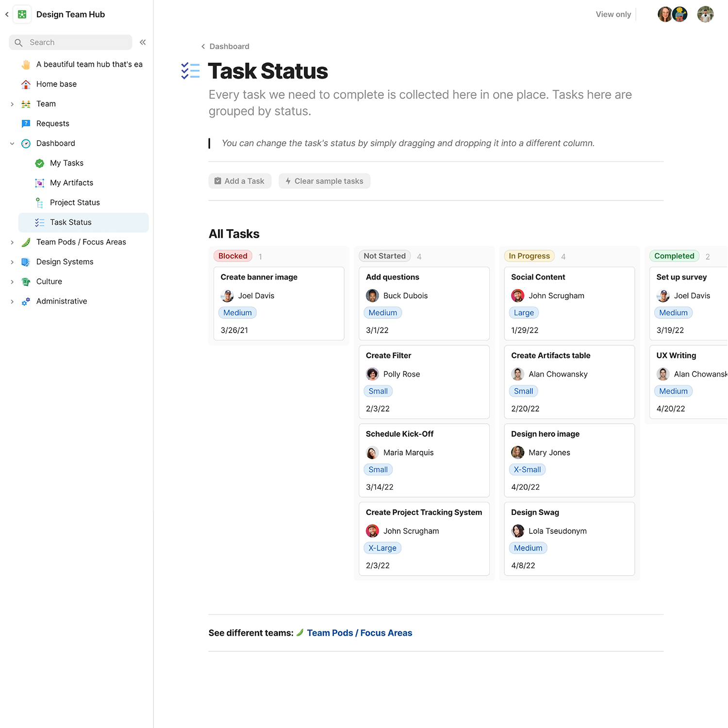Image resolution: width=728 pixels, height=728 pixels.
Task: Collapse the sidebar with double-chevron icon
Action: pos(143,42)
